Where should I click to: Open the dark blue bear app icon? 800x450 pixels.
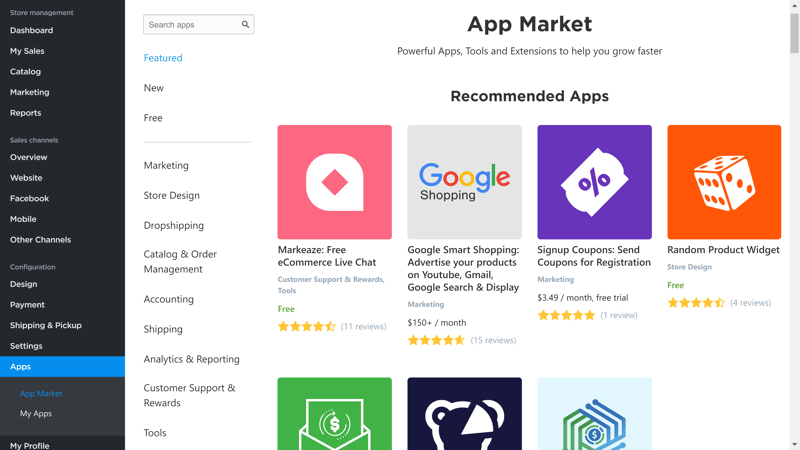tap(464, 414)
